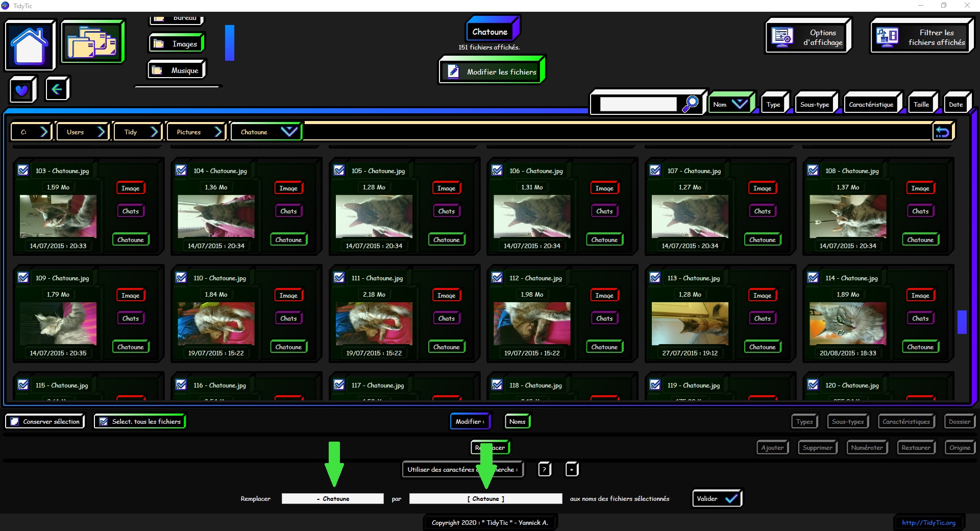The width and height of the screenshot is (980, 531).
Task: Open the TidyTic.org link
Action: coord(928,522)
